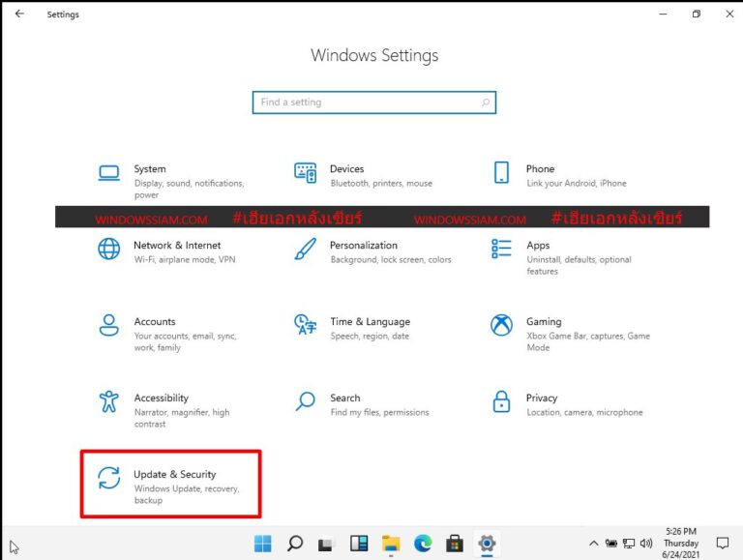The height and width of the screenshot is (560, 743).
Task: Open Phone settings title
Action: pyautogui.click(x=540, y=168)
